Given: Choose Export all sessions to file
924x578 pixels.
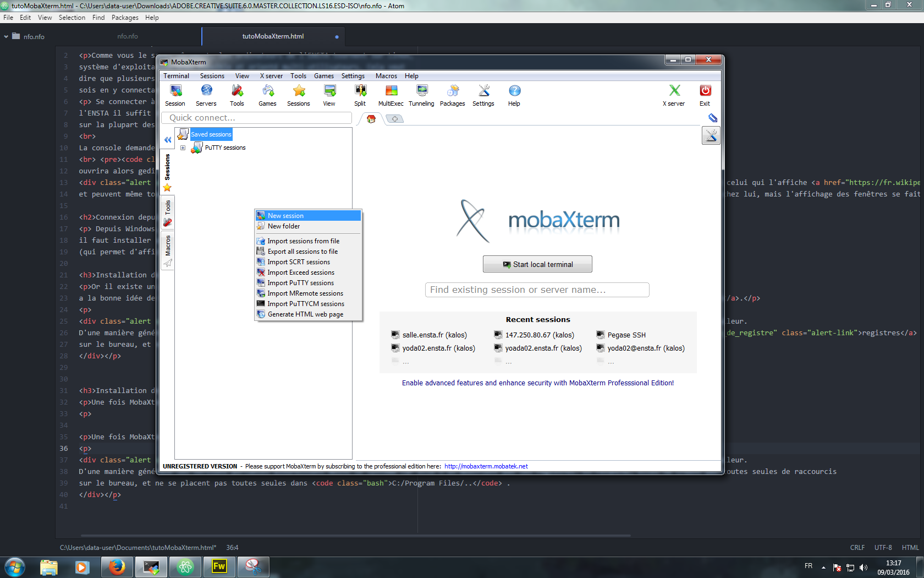Looking at the screenshot, I should click(308, 252).
